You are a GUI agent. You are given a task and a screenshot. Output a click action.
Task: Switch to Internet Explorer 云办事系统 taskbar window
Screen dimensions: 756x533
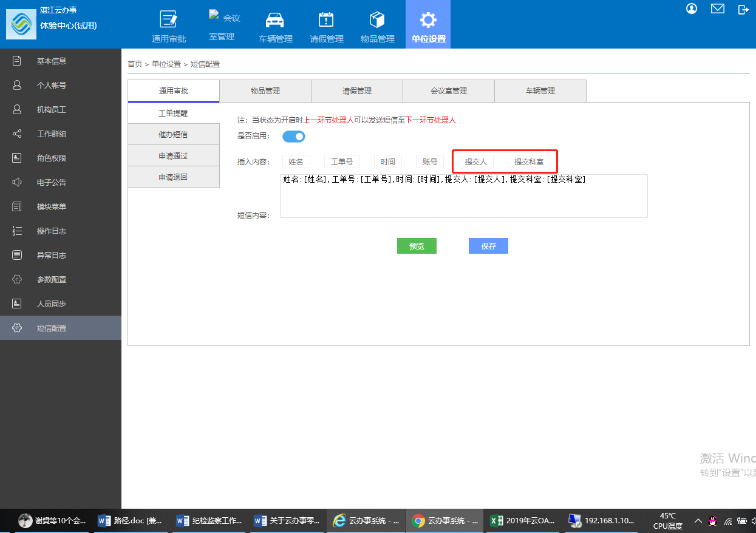pos(366,520)
